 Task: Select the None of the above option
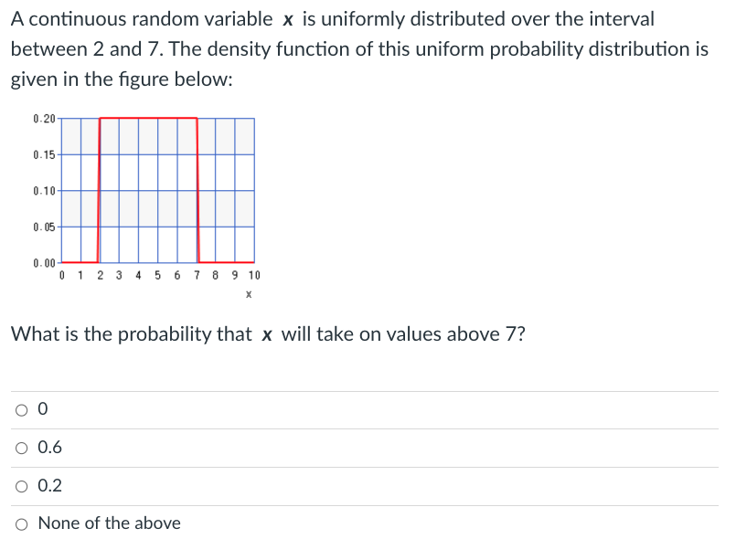click(x=21, y=523)
